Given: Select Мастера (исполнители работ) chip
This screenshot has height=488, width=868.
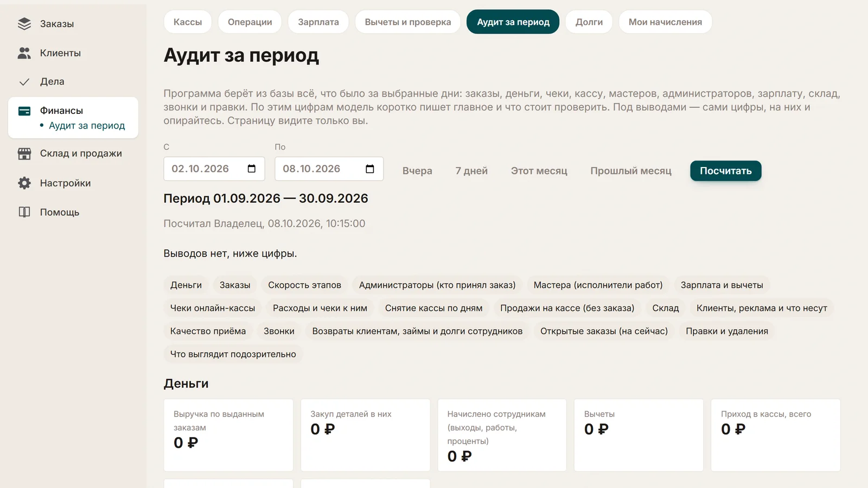Looking at the screenshot, I should 598,285.
